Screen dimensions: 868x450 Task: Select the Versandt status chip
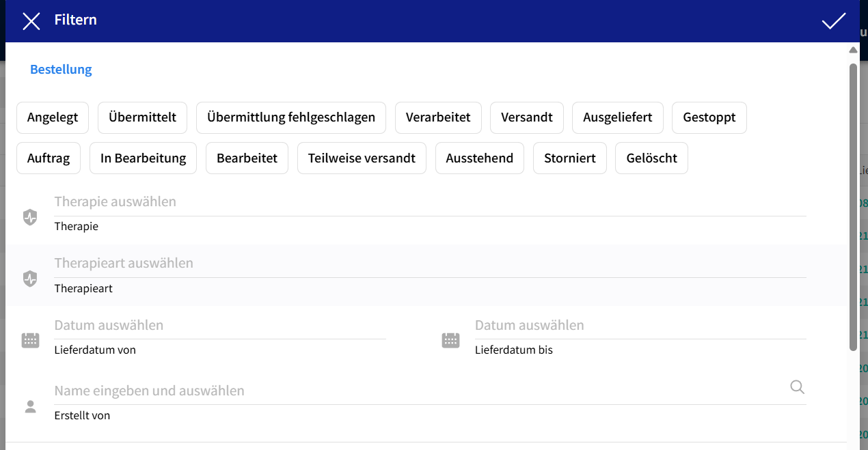click(526, 117)
